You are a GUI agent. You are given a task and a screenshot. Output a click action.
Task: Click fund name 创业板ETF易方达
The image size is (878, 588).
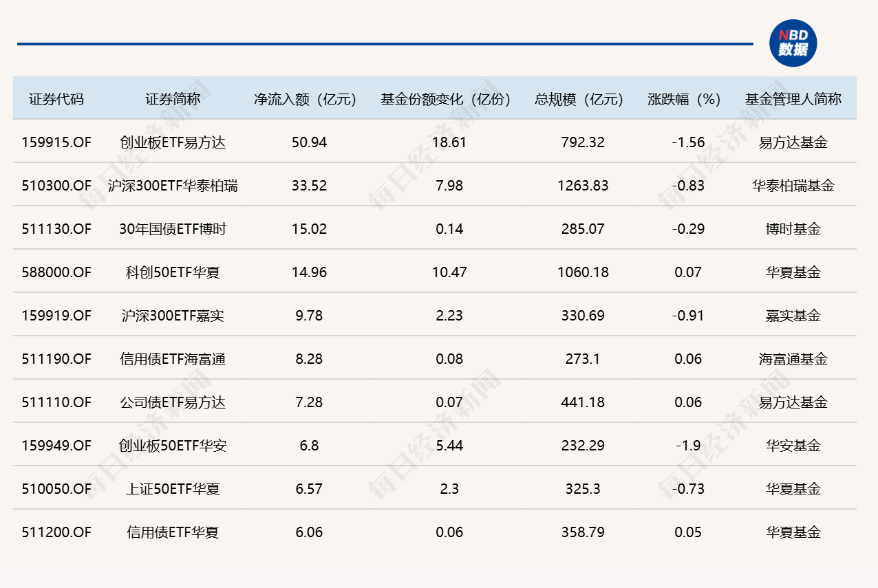[173, 142]
